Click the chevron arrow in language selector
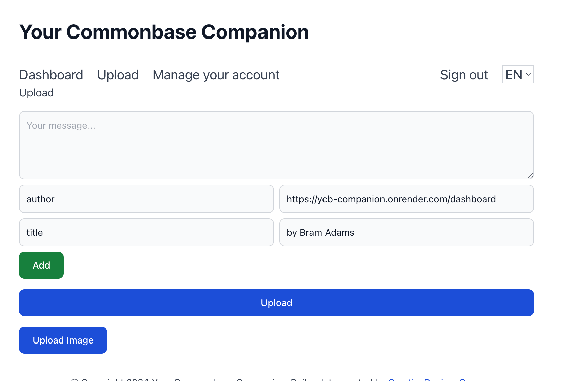This screenshot has height=381, width=588. [x=528, y=74]
